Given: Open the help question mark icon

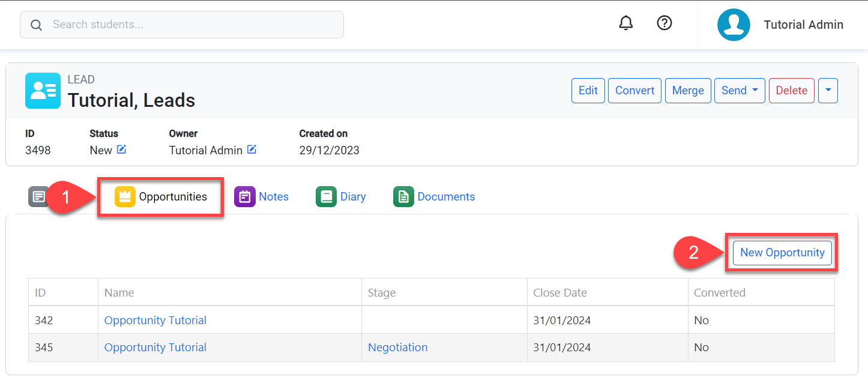Looking at the screenshot, I should pos(664,23).
